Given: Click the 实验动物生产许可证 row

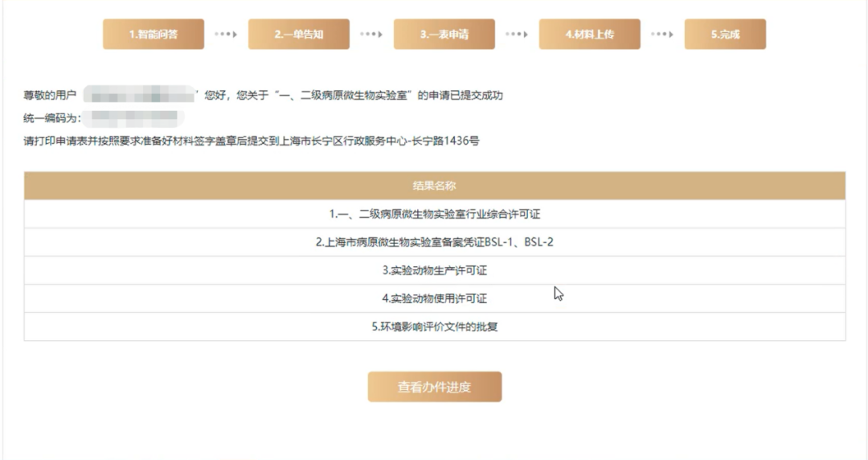Looking at the screenshot, I should point(434,270).
